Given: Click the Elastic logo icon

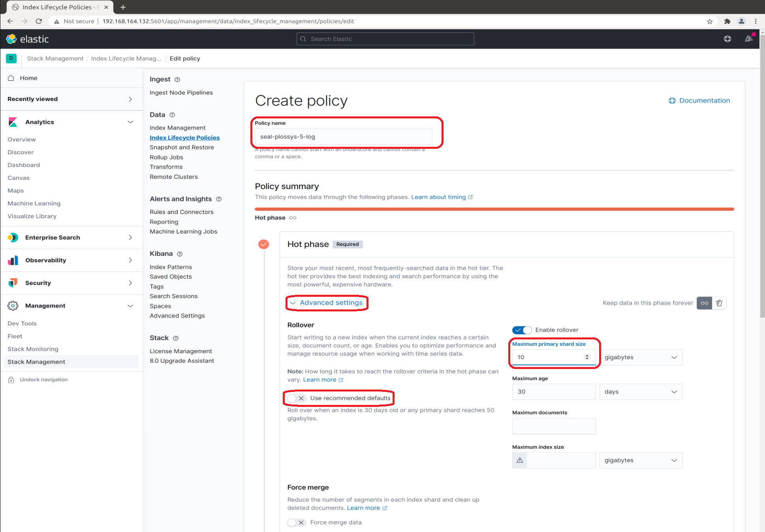Looking at the screenshot, I should [11, 39].
